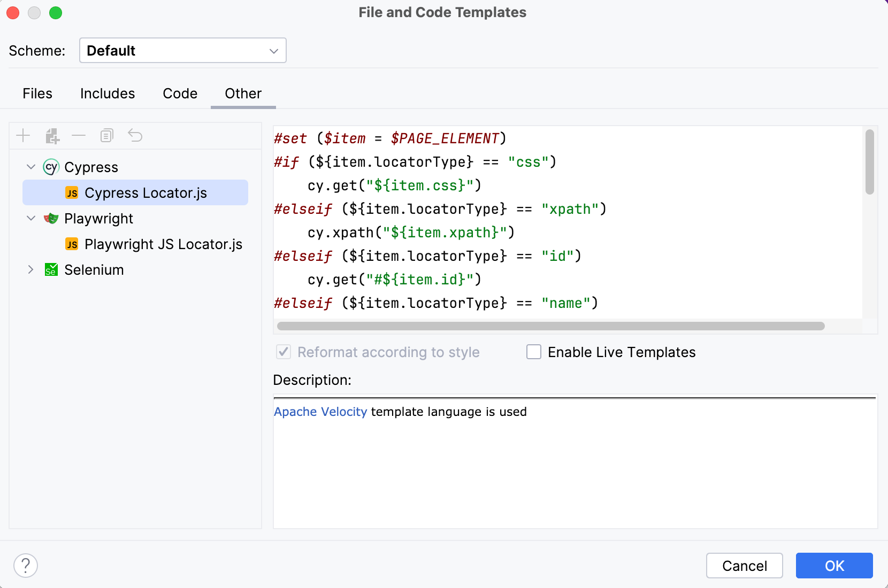Image resolution: width=888 pixels, height=588 pixels.
Task: Confirm changes with the OK button
Action: [834, 566]
